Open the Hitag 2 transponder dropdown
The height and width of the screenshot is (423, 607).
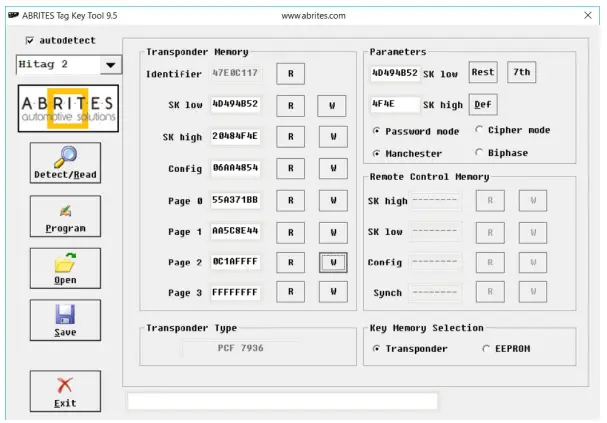110,65
